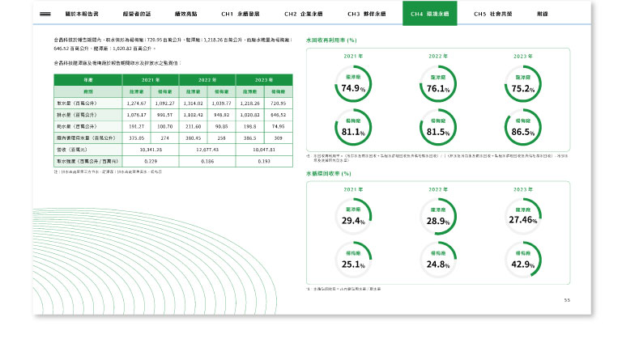Jump to CH5 社會共榮 chapter
The height and width of the screenshot is (364, 622).
point(492,14)
